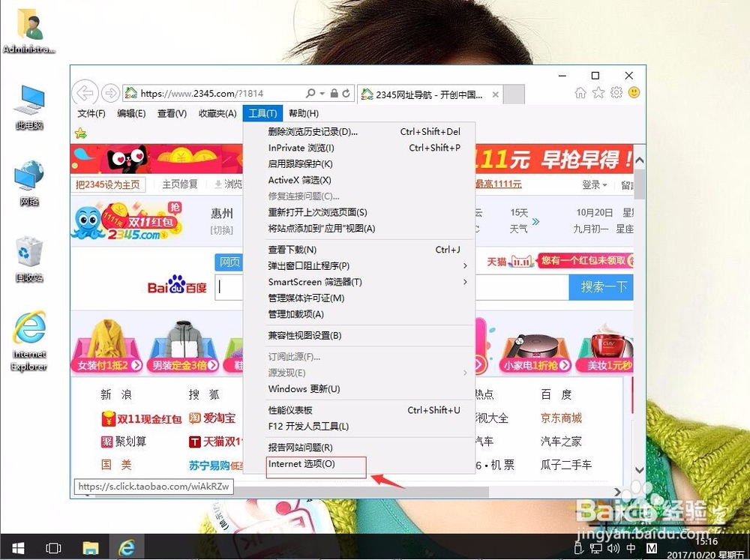Select the 此电脑 desktop icon
The image size is (750, 560).
pyautogui.click(x=30, y=108)
